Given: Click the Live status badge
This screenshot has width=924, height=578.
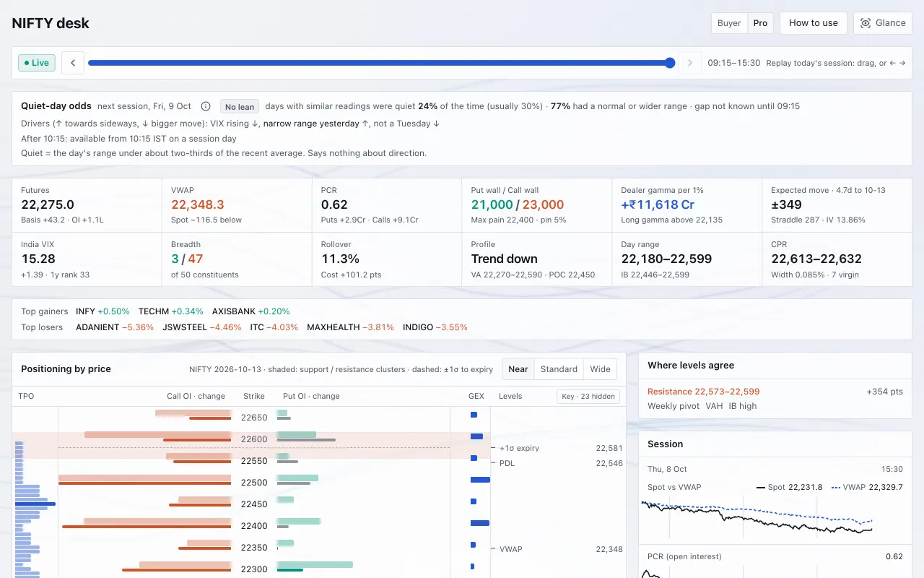Looking at the screenshot, I should tap(37, 63).
